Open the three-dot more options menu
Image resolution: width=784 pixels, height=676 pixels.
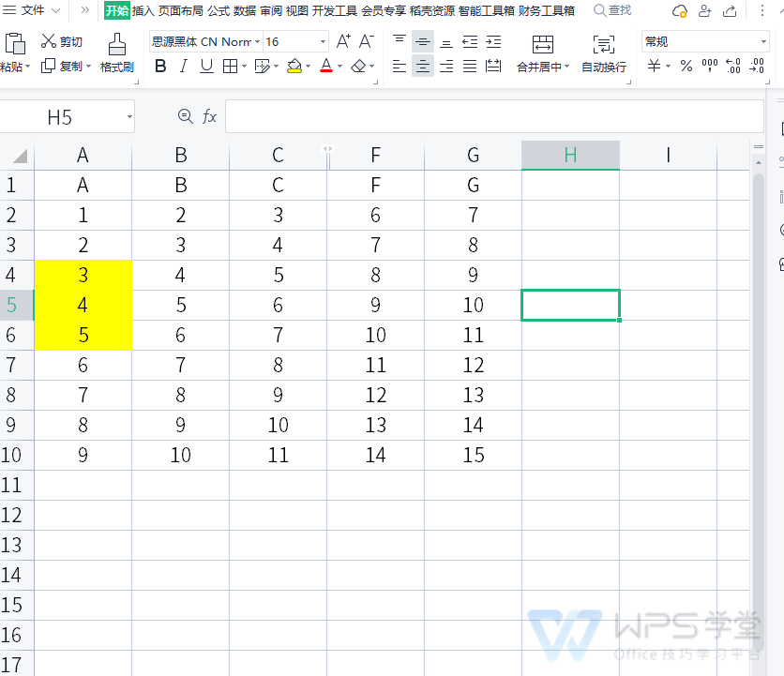tap(762, 10)
